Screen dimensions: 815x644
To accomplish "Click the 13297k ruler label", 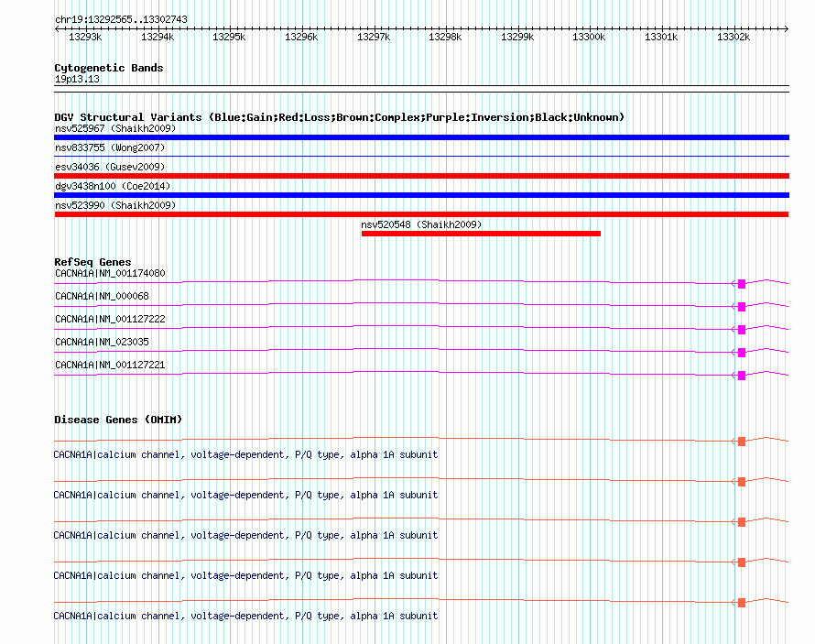I will (374, 37).
